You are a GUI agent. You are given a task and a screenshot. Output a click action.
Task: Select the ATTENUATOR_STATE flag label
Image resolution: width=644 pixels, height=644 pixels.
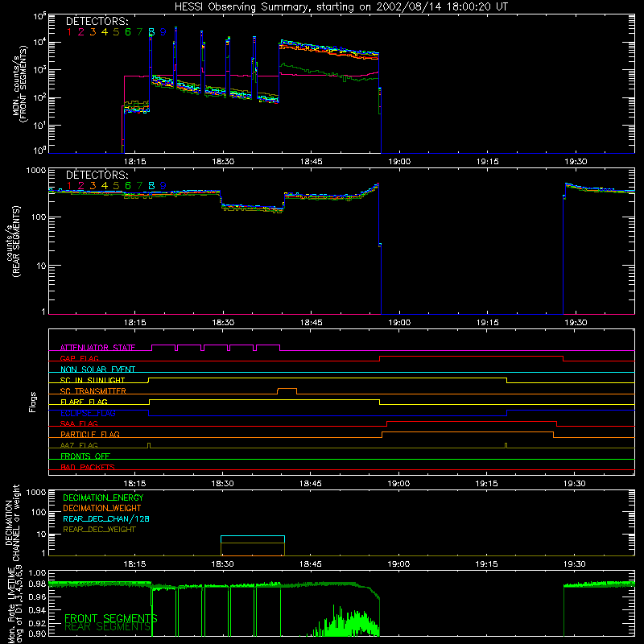pyautogui.click(x=97, y=348)
